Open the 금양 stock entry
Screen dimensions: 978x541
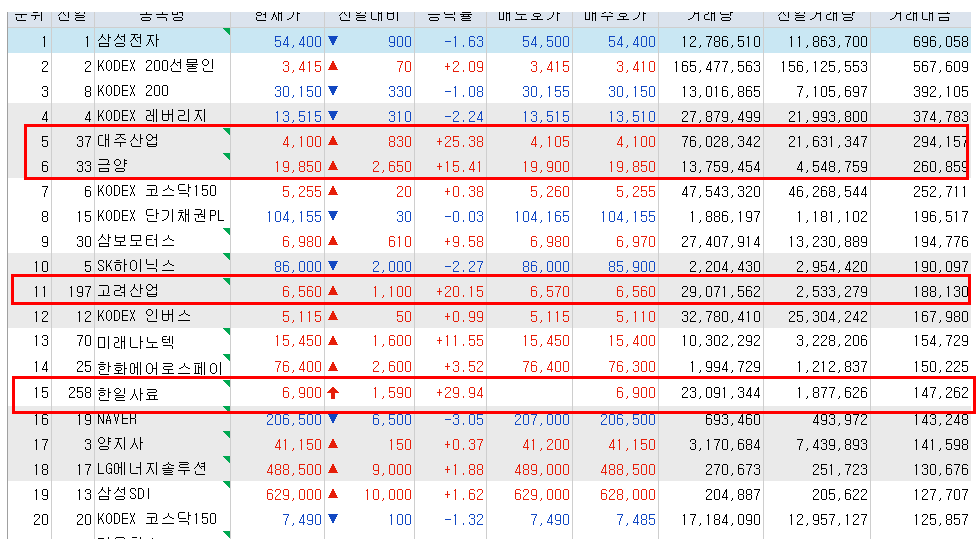tap(112, 166)
